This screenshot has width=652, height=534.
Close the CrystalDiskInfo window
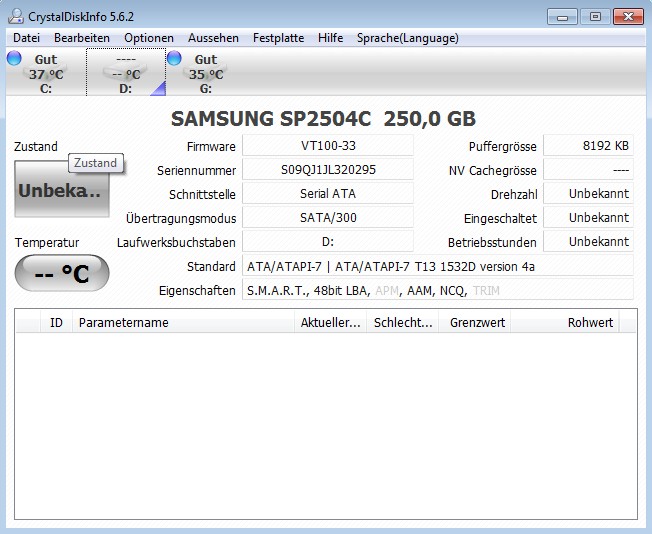(628, 17)
